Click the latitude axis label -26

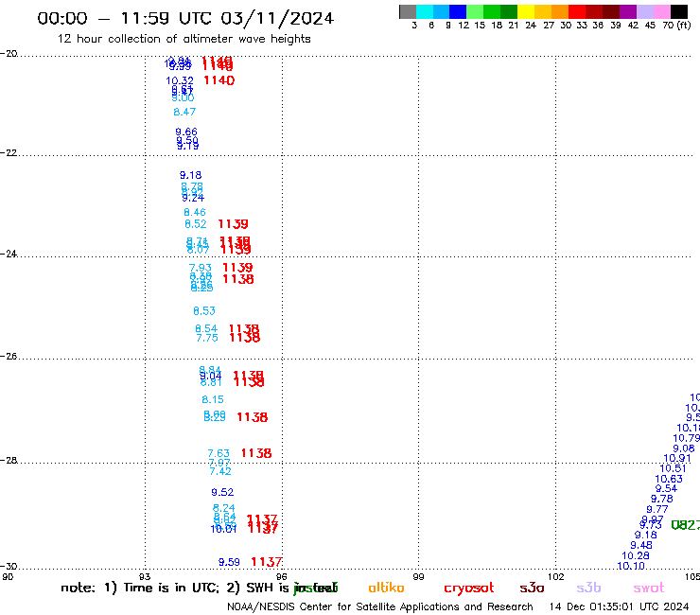(9, 356)
